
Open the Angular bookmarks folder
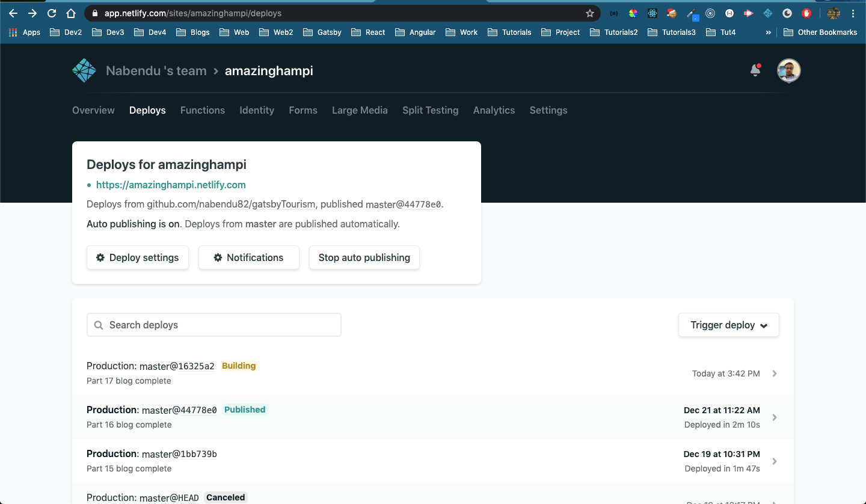coord(416,32)
